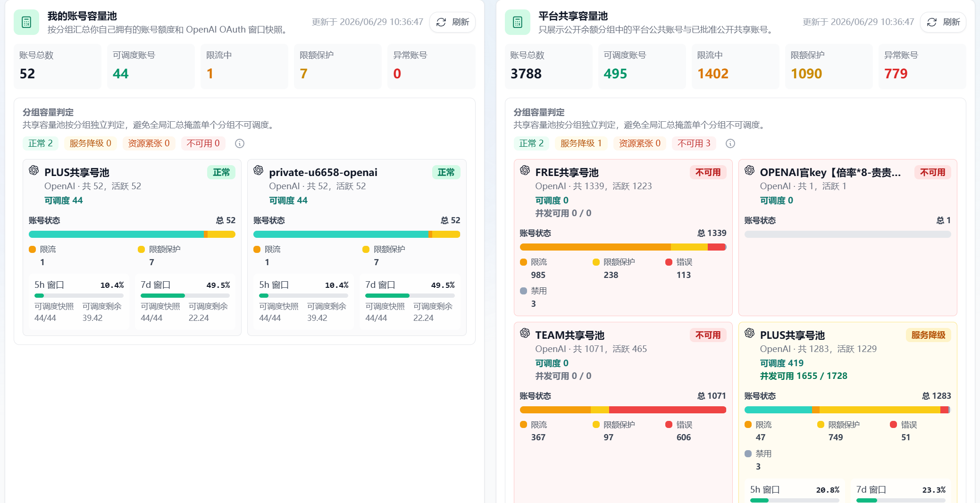Click the 限额保护 7 stat card
Viewport: 980px width, 503px height.
click(338, 67)
